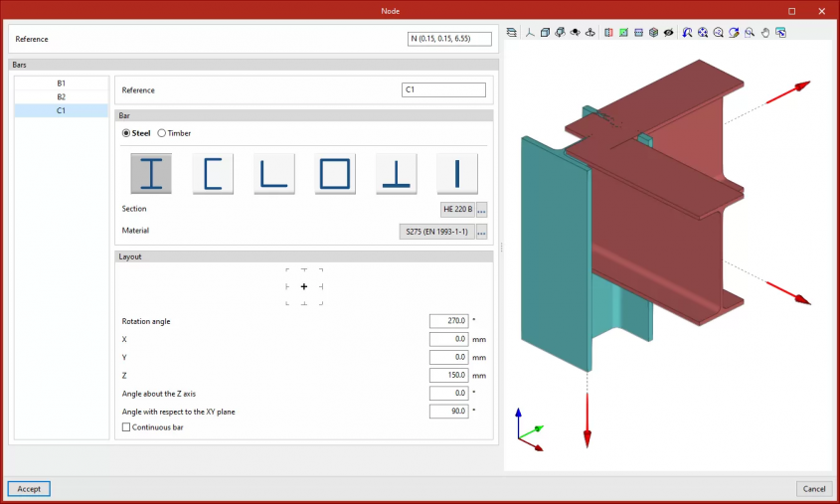Select the middle-left point in layout grid
840x504 pixels.
(287, 287)
